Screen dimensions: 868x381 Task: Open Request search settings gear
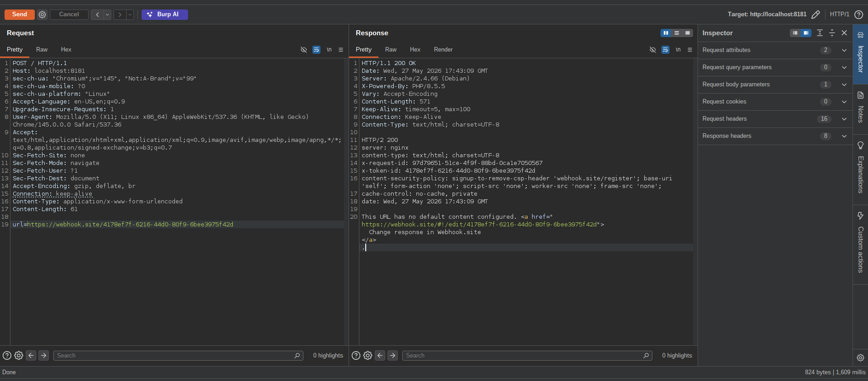point(19,356)
